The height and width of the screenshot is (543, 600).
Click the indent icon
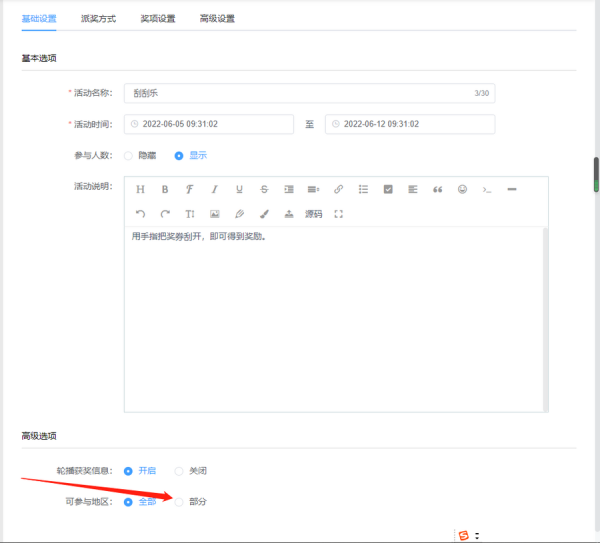coord(289,189)
